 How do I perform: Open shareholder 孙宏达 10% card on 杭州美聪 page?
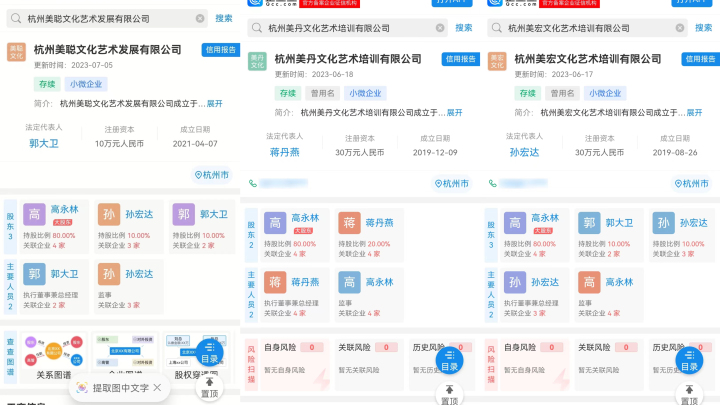click(x=129, y=227)
